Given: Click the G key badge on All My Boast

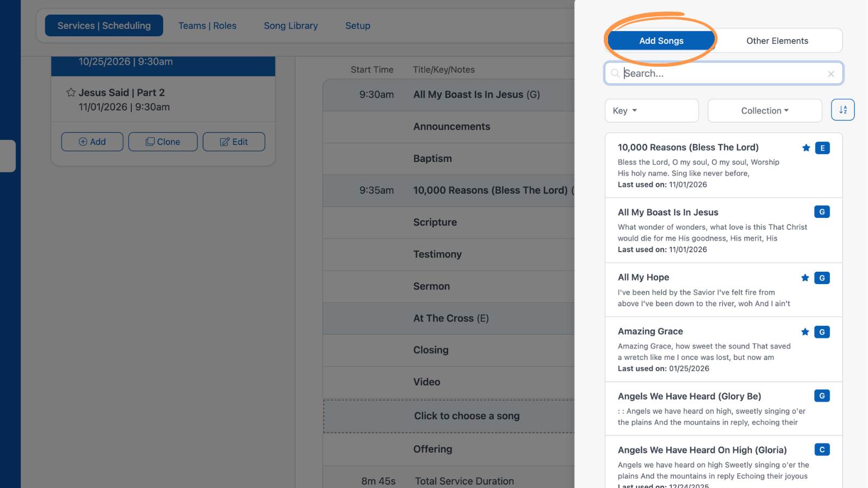Looking at the screenshot, I should point(822,212).
